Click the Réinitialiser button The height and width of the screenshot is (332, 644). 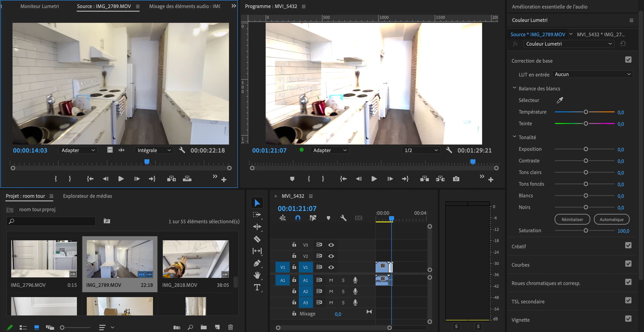tap(572, 219)
